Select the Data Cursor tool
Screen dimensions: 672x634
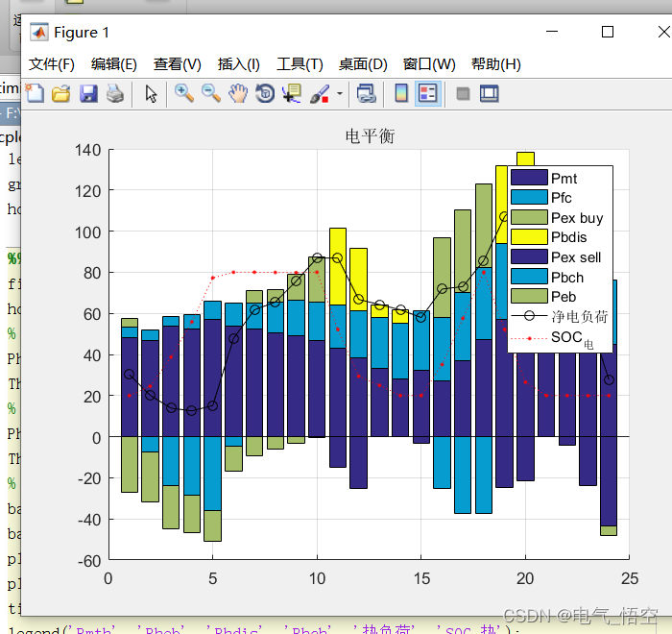(x=292, y=93)
